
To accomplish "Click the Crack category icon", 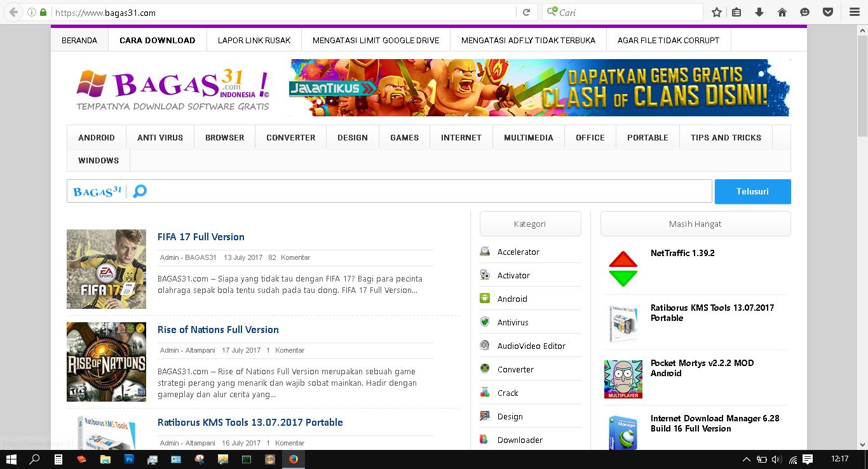I will tap(485, 393).
